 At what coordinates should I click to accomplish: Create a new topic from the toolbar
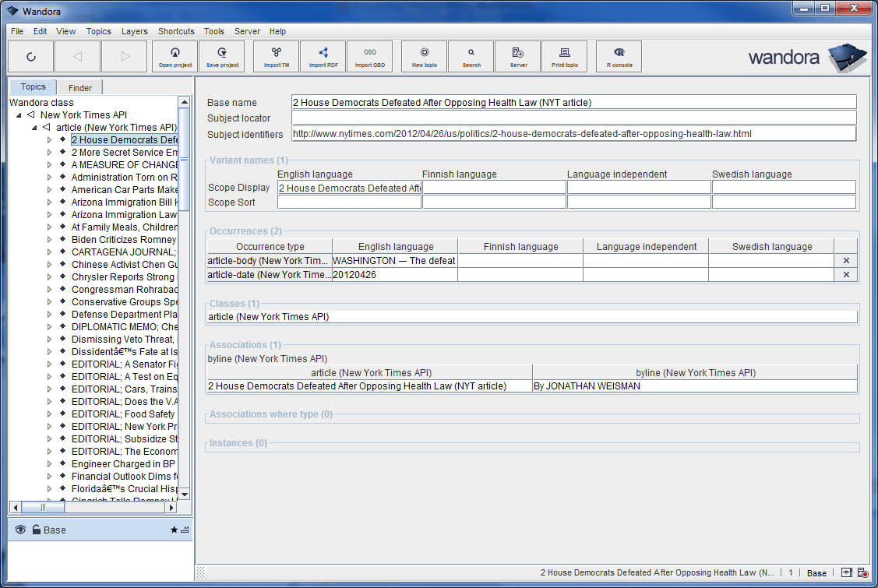coord(425,57)
